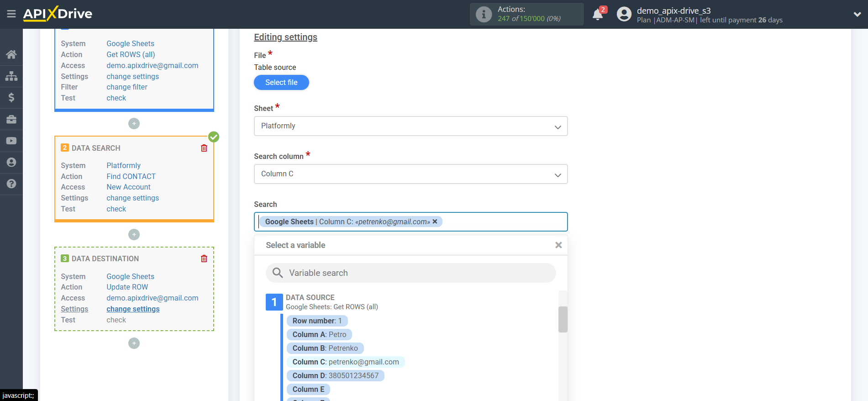Delete the Data Search block

[204, 148]
